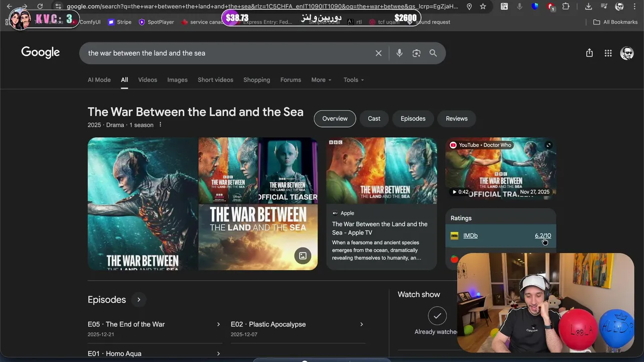Open episode E02 Plastic Apocalypse

click(297, 329)
